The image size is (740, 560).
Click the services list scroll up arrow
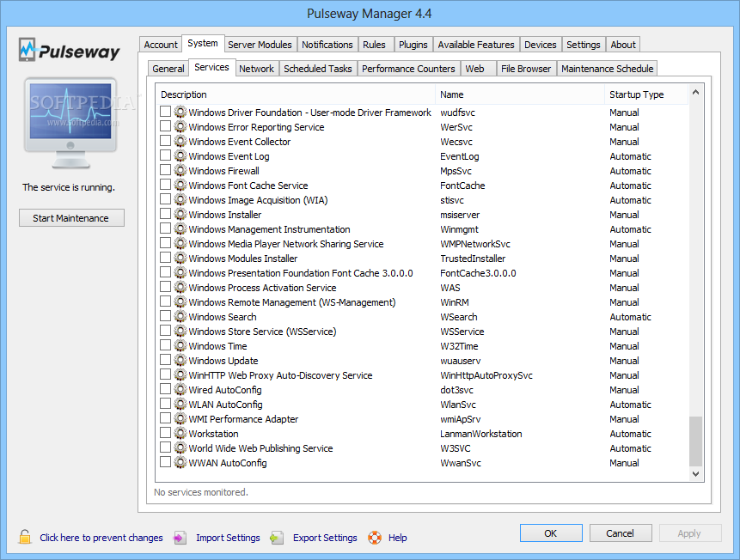tap(695, 93)
